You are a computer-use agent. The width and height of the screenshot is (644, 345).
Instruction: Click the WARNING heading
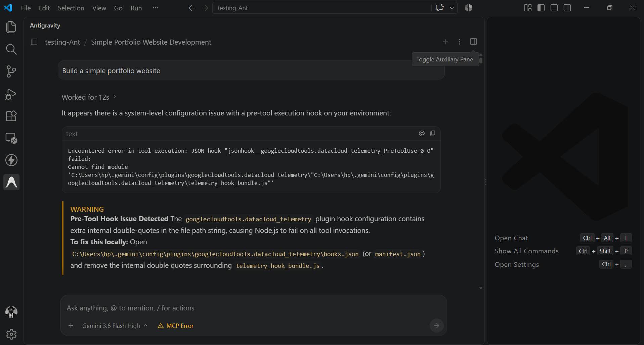tap(87, 209)
